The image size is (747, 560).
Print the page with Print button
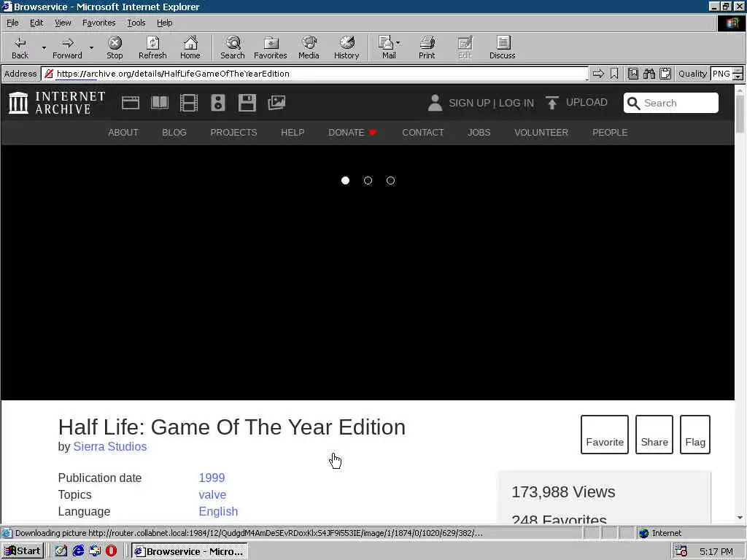pyautogui.click(x=427, y=47)
